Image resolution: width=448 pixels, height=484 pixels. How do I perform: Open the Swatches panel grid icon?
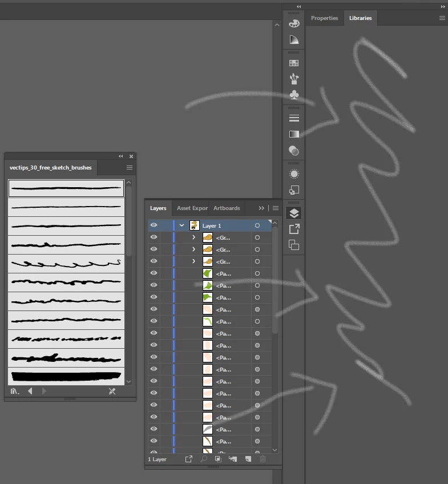click(x=294, y=63)
